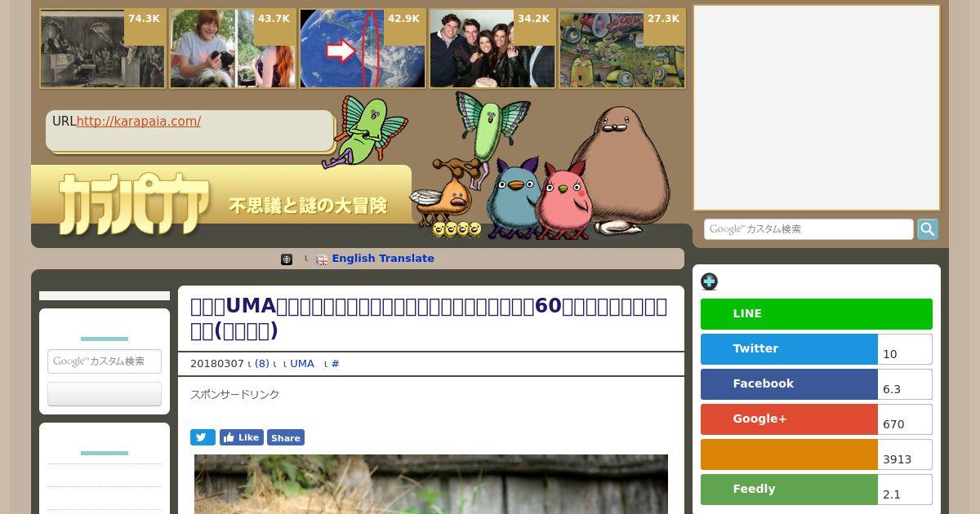
Task: Open the minions thumbnail with 27.3K shares
Action: (622, 48)
